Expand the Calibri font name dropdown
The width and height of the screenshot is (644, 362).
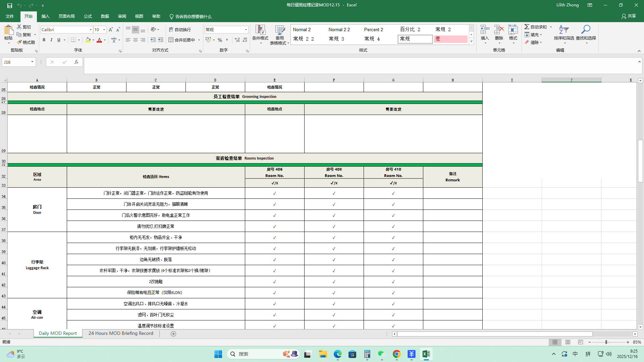coord(91,30)
